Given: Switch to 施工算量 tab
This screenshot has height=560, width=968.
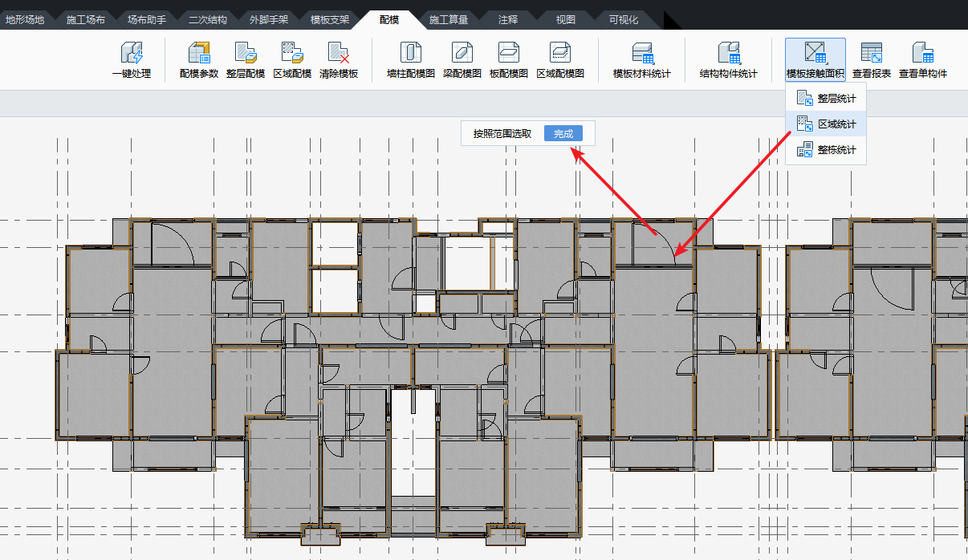Looking at the screenshot, I should click(x=449, y=19).
